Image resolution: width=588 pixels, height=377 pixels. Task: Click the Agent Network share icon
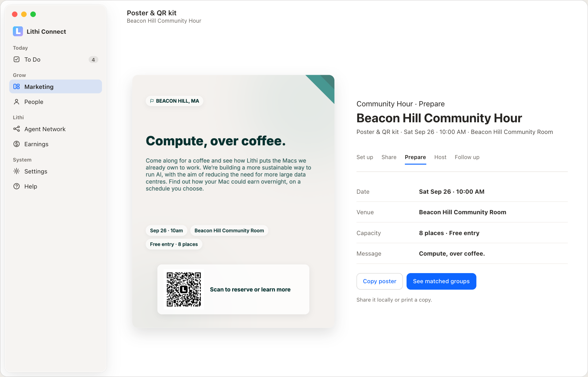pos(17,129)
